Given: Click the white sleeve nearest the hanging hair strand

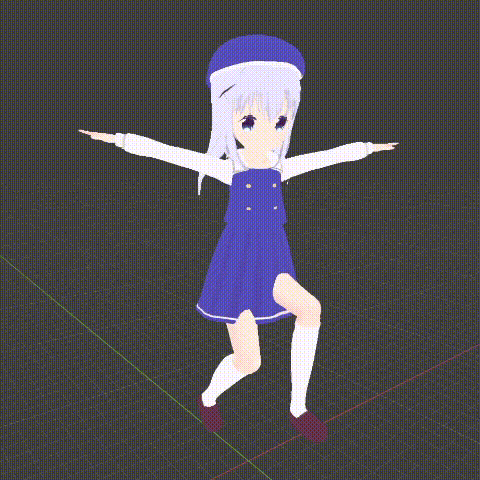Looking at the screenshot, I should click(x=173, y=153).
